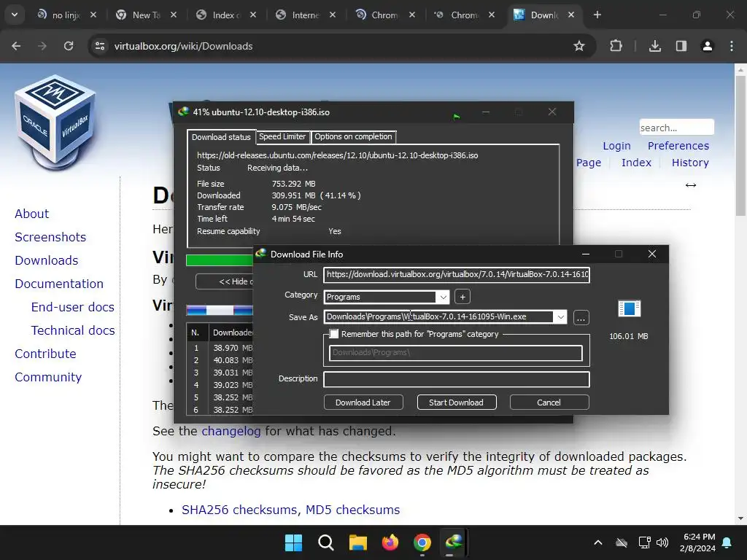Open Windows taskbar search
Image resolution: width=747 pixels, height=560 pixels.
[326, 542]
